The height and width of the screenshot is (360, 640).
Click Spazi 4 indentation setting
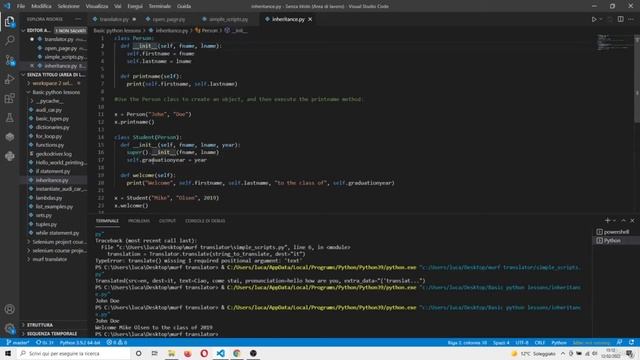pyautogui.click(x=501, y=342)
